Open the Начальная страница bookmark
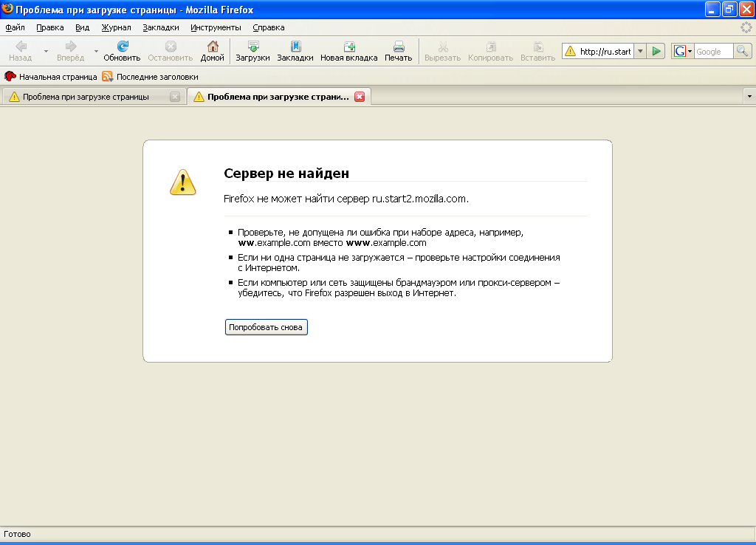Viewport: 756px width, 545px height. coord(51,77)
